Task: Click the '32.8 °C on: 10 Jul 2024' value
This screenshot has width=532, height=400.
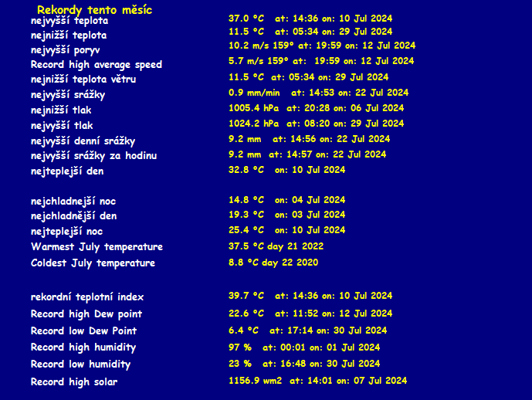Action: 286,170
